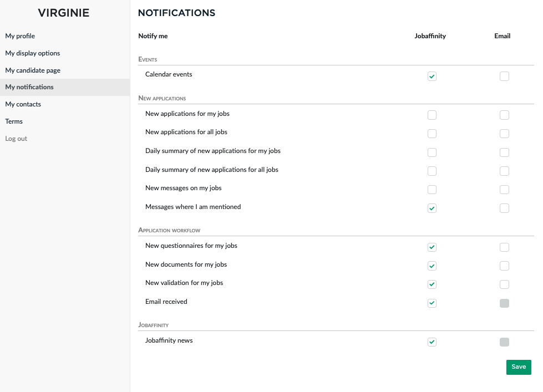Uncheck Jobaffinity for Email received
Screen dimensions: 543x392
click(432, 303)
